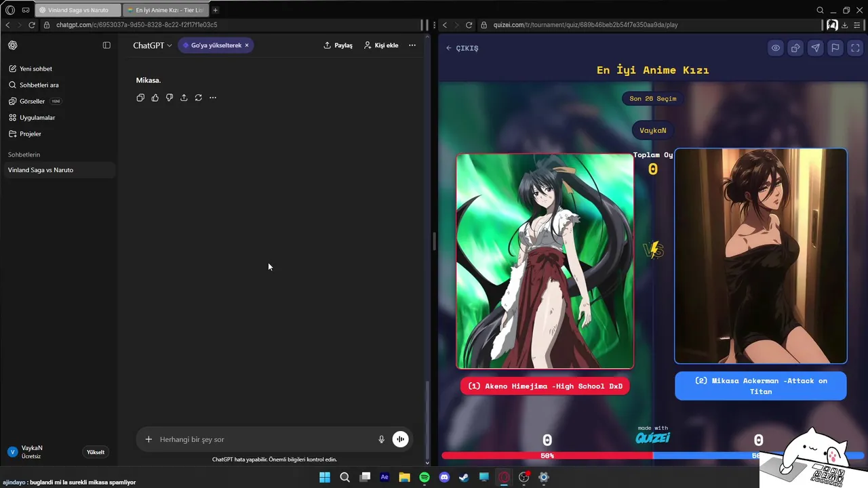Click the Herhangi bir şey sor input

pyautogui.click(x=264, y=439)
